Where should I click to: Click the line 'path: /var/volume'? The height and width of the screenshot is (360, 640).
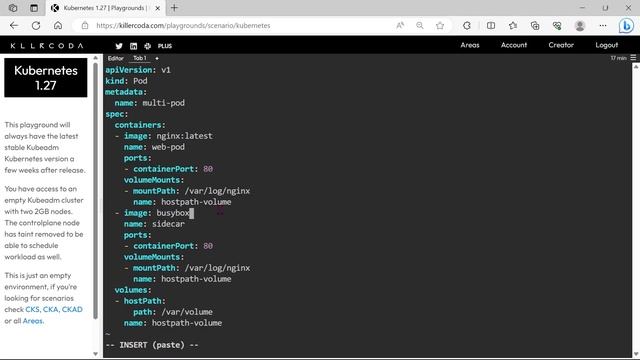173,312
